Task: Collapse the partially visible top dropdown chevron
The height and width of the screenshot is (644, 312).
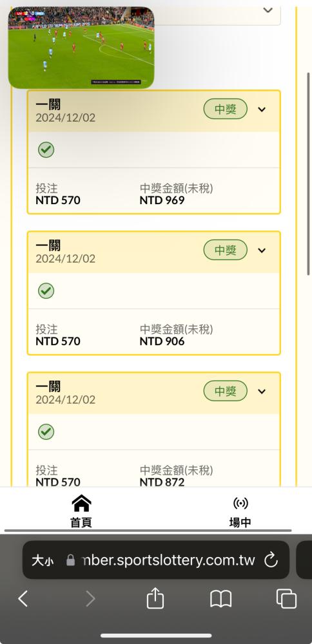Action: (x=268, y=10)
